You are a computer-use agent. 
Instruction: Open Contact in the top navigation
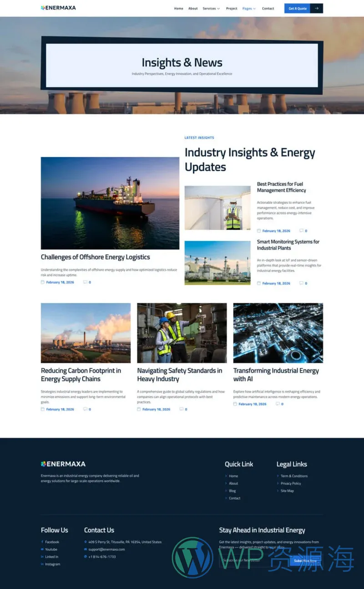tap(268, 8)
